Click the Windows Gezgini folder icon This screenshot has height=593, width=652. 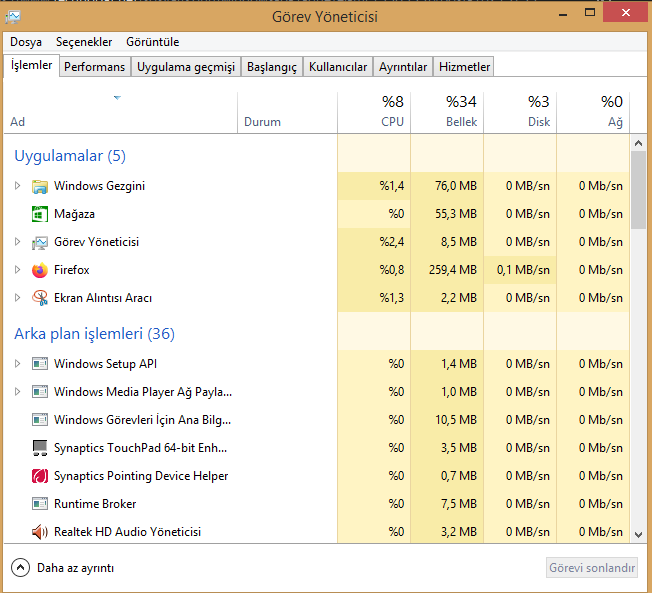(40, 186)
